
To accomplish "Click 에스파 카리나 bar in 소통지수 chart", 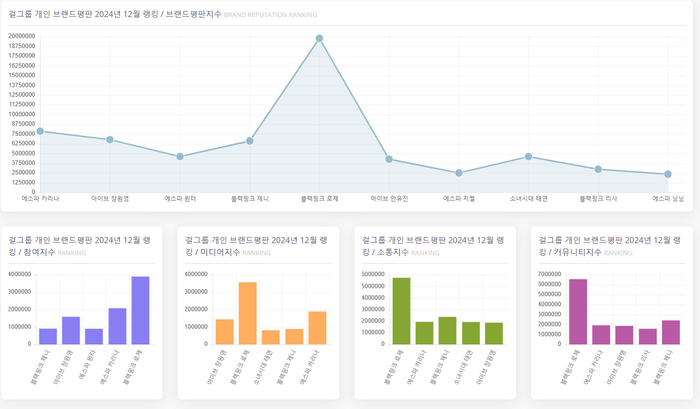I will tap(425, 333).
